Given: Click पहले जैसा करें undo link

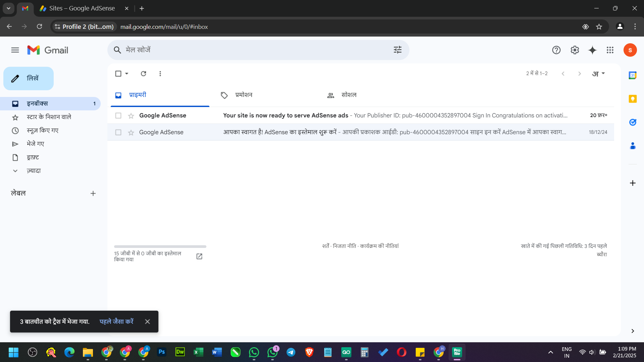Looking at the screenshot, I should [116, 321].
